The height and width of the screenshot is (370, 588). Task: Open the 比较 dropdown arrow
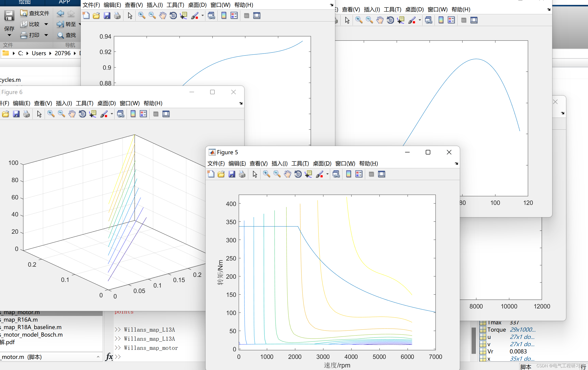pyautogui.click(x=46, y=24)
